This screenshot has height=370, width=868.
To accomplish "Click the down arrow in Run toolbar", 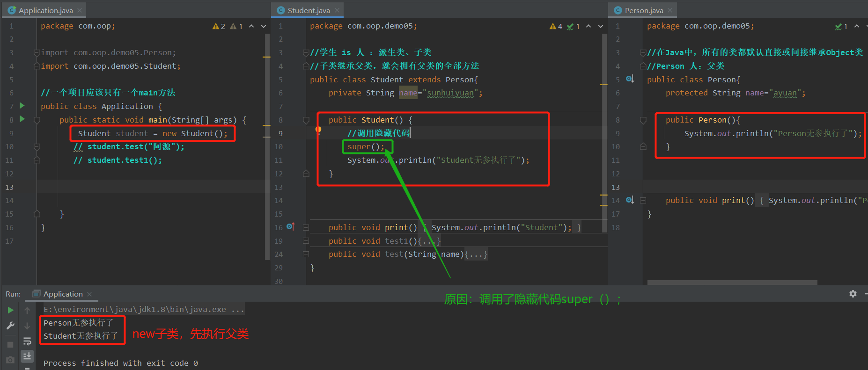I will point(27,326).
